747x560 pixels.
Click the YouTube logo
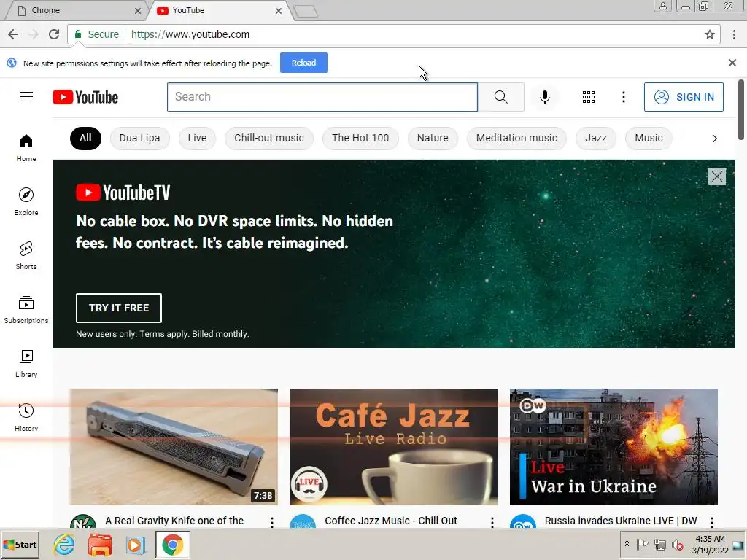pos(85,97)
